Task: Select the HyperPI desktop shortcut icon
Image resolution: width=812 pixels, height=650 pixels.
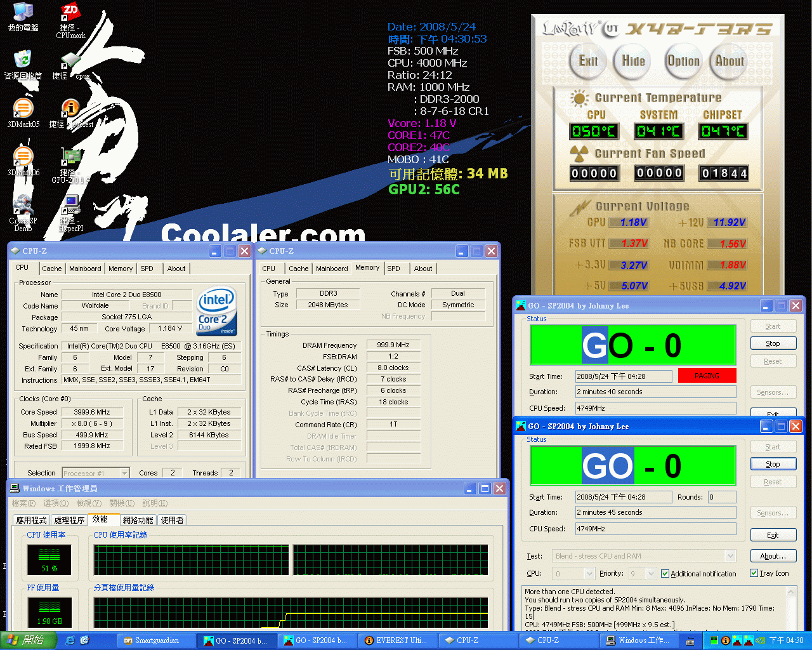Action: [x=70, y=213]
